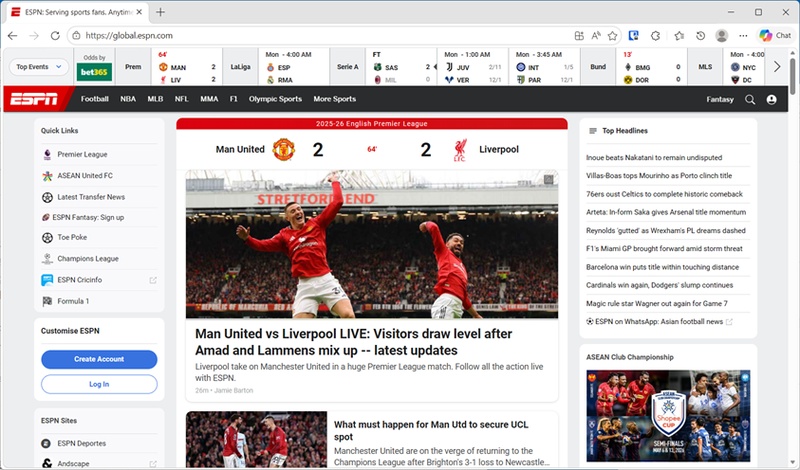Select the MLS tab in scoreboard
The width and height of the screenshot is (800, 470).
coord(705,67)
